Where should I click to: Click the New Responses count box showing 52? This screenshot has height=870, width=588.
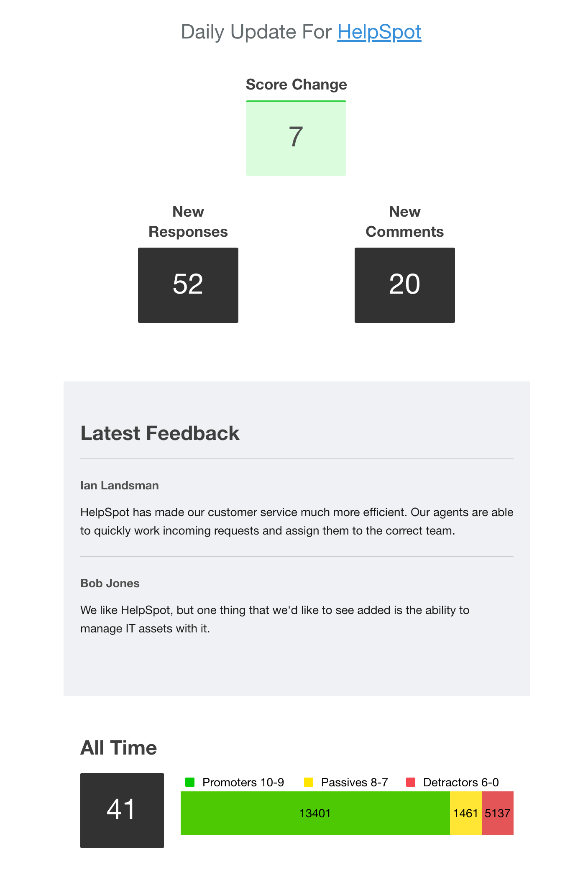pyautogui.click(x=188, y=285)
